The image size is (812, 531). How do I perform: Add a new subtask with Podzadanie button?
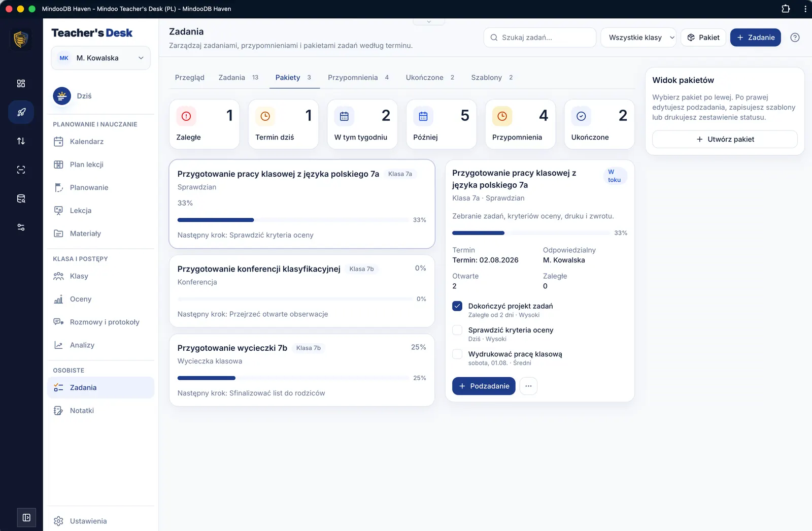[x=484, y=386]
